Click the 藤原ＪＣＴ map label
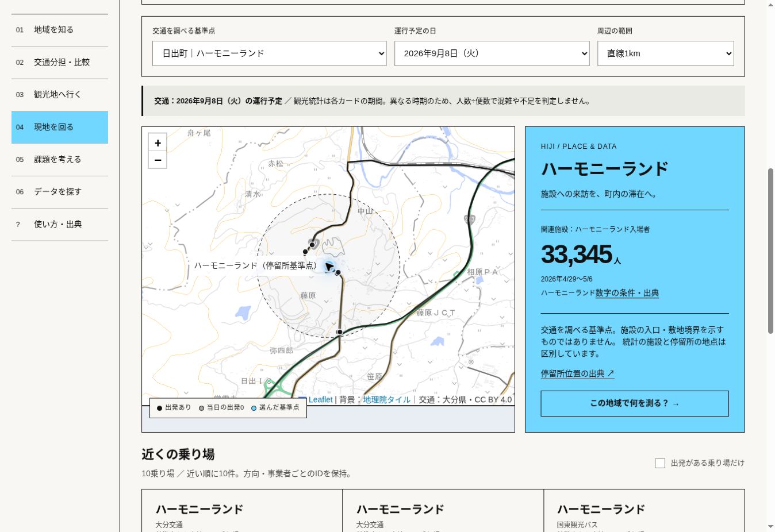This screenshot has width=775, height=532. [x=436, y=313]
